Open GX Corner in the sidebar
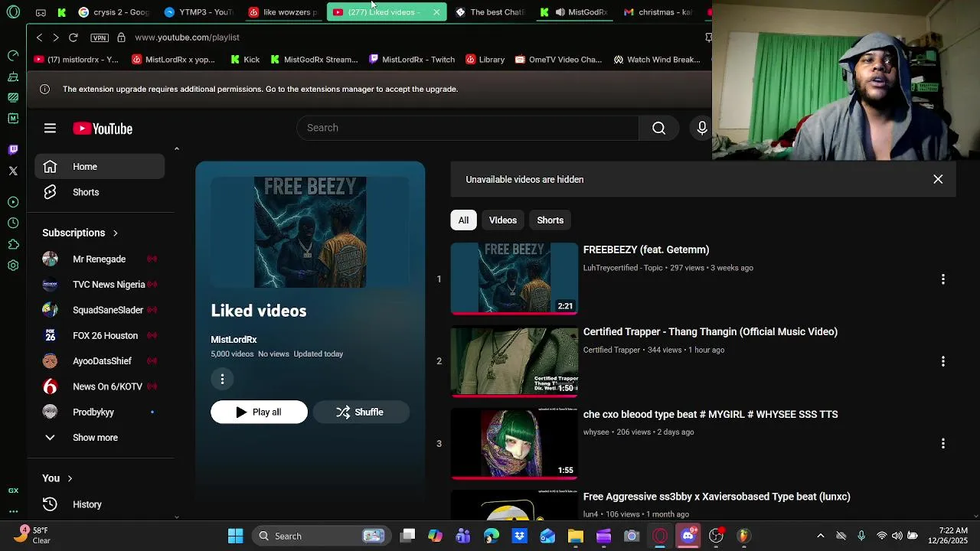 pyautogui.click(x=13, y=491)
